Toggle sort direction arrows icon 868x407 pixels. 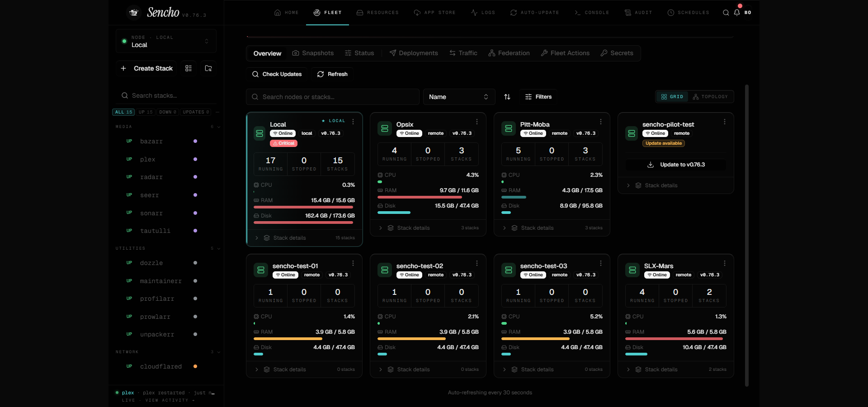(x=507, y=97)
